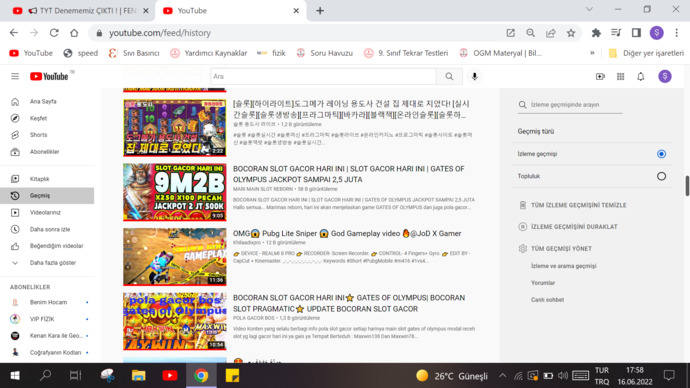The width and height of the screenshot is (690, 388).
Task: Open Beğendiğim videolar in sidebar
Action: pos(47,246)
